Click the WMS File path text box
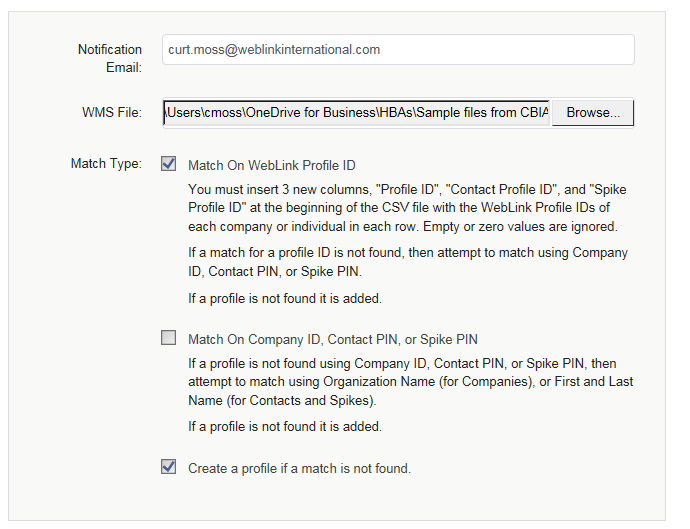 (357, 113)
